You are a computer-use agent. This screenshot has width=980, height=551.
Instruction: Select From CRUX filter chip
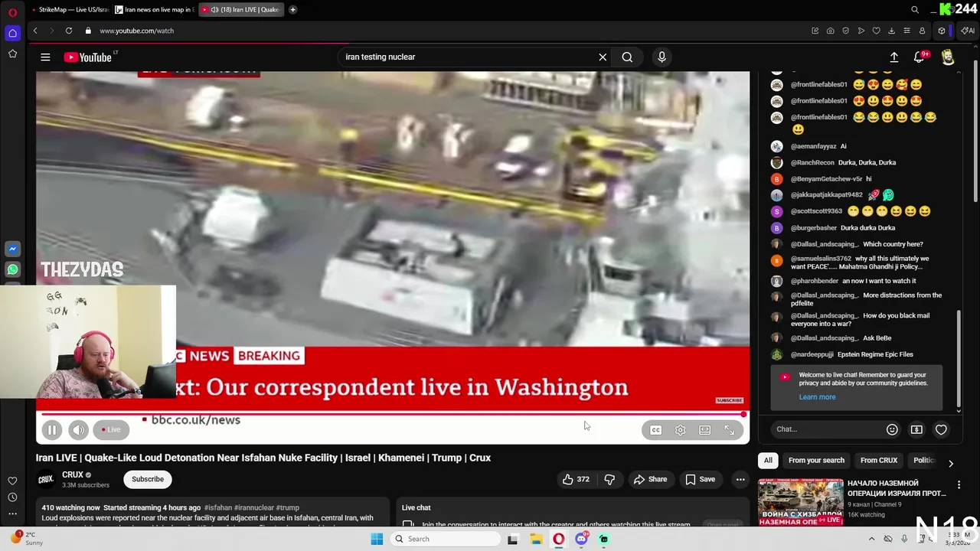click(x=878, y=461)
